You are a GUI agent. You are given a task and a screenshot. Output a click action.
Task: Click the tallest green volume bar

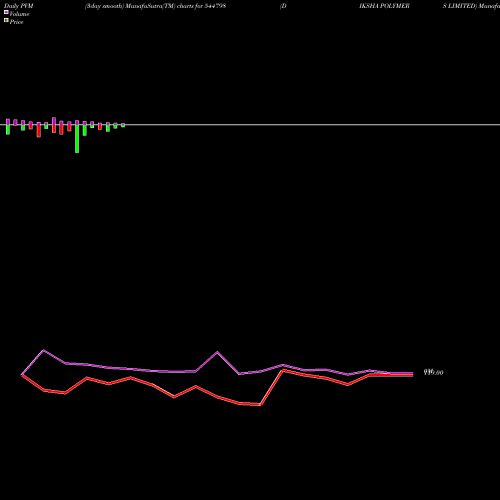77,139
